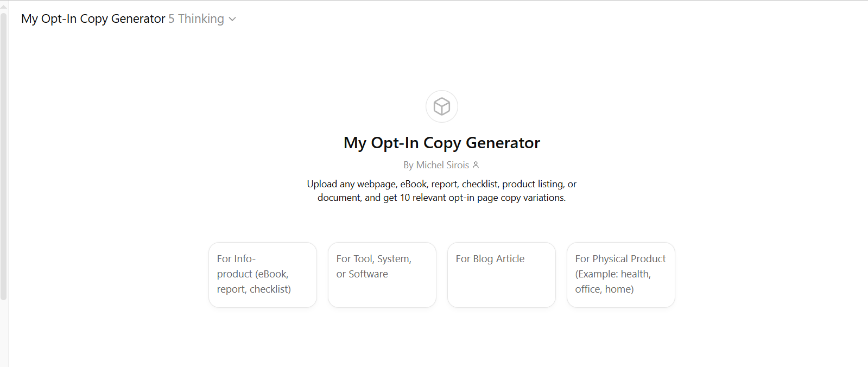Viewport: 868px width, 367px height.
Task: Select the For Info-product starter prompt
Action: 263,275
